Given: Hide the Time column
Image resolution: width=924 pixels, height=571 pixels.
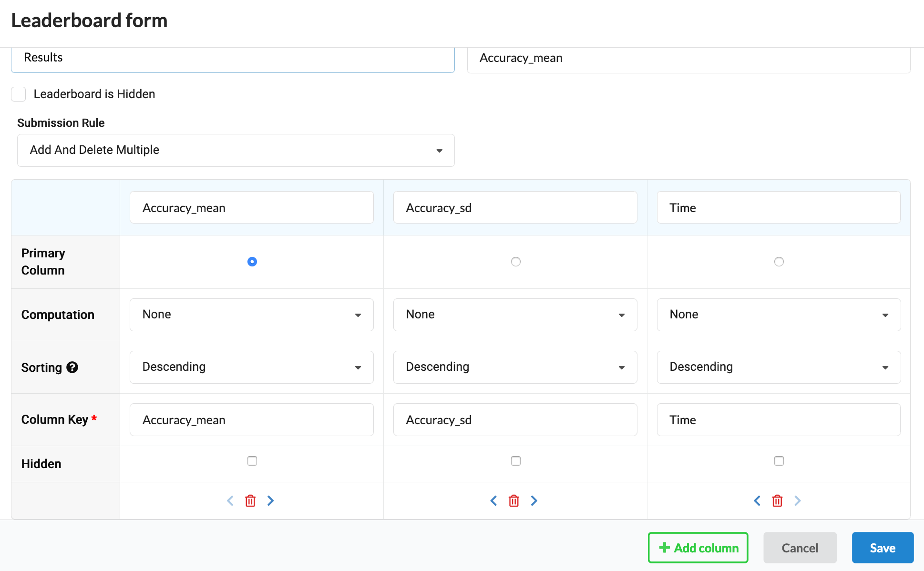Looking at the screenshot, I should (779, 460).
